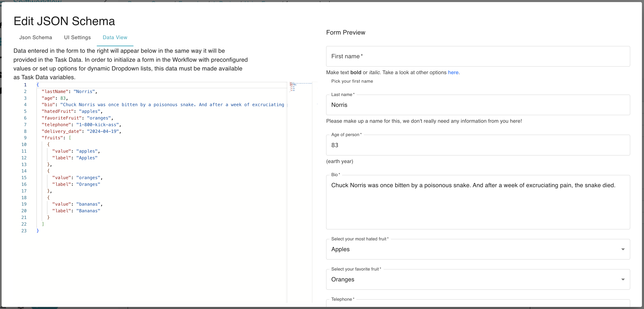
Task: Click the "value": "oranges" line
Action: [77, 178]
